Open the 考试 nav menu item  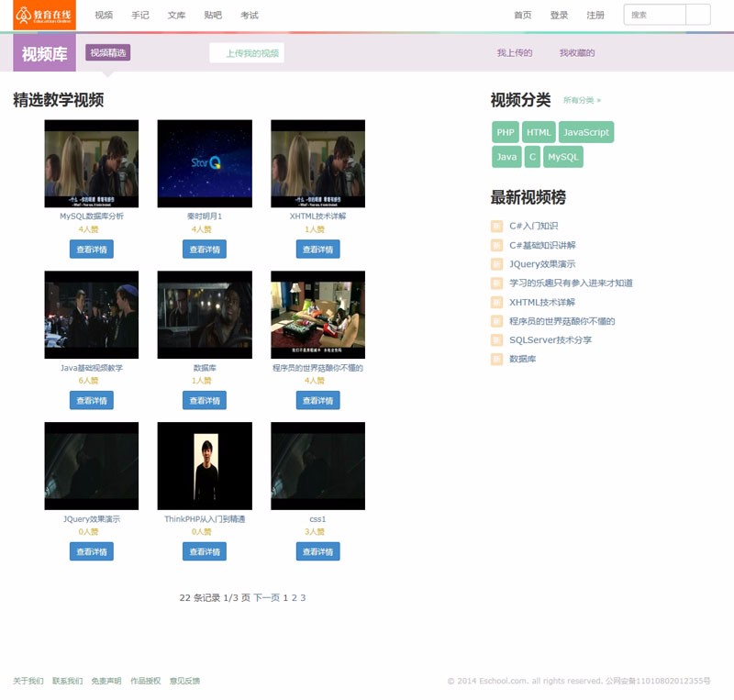click(x=250, y=16)
